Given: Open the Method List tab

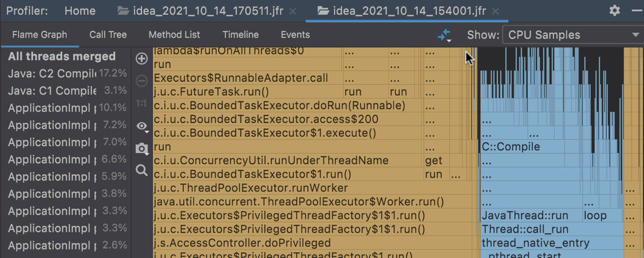Looking at the screenshot, I should (x=174, y=35).
